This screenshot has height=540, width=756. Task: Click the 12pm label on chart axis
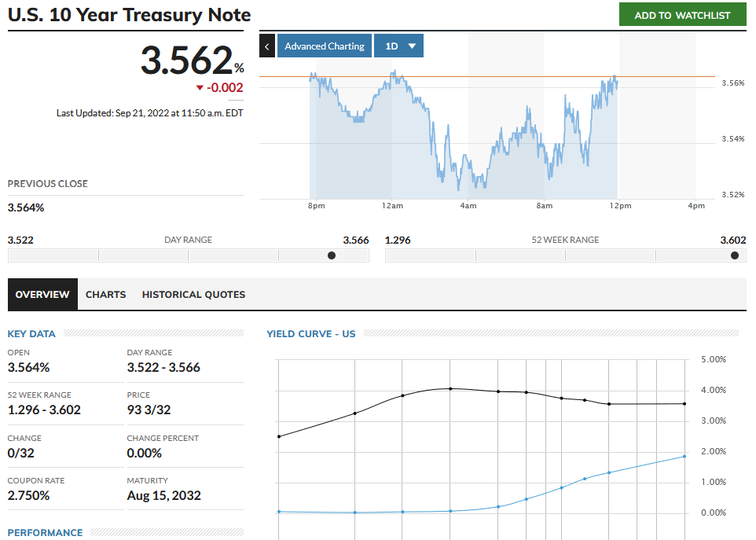[x=620, y=206]
